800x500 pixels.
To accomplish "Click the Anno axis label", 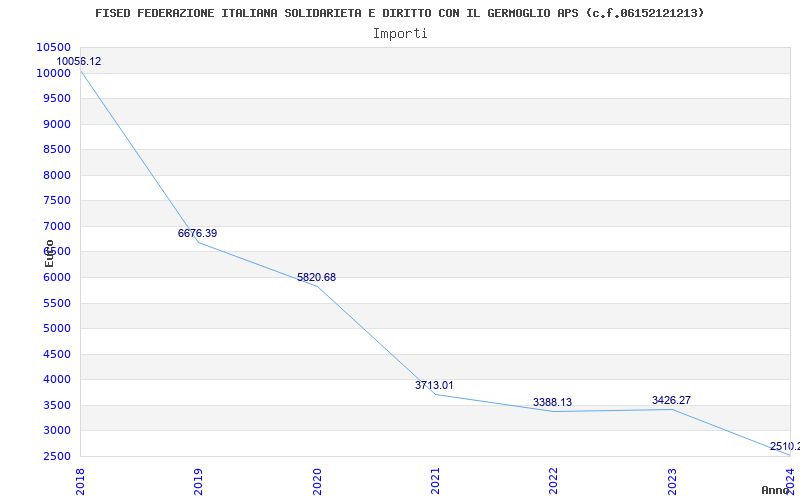I will tap(776, 490).
